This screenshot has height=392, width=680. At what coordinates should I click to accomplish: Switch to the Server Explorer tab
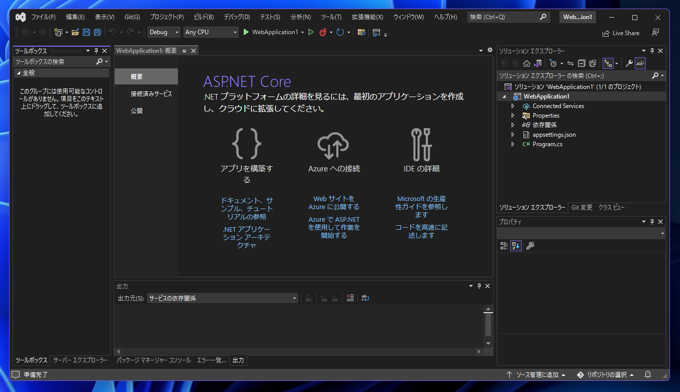(x=80, y=360)
